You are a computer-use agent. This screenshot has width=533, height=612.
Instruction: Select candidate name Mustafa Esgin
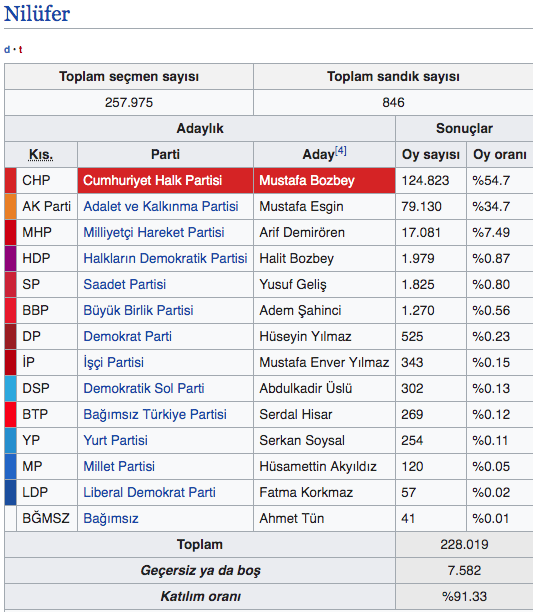coord(301,206)
